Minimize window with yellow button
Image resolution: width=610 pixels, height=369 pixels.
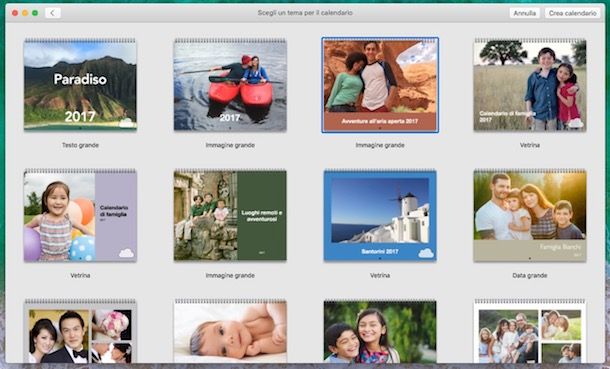25,13
